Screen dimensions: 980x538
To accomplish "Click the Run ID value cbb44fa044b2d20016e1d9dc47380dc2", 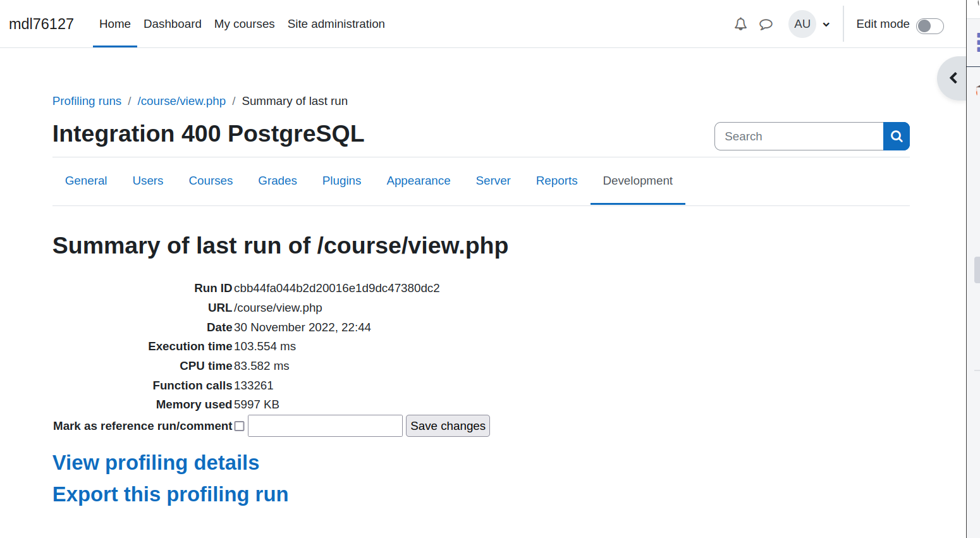I will pyautogui.click(x=337, y=288).
